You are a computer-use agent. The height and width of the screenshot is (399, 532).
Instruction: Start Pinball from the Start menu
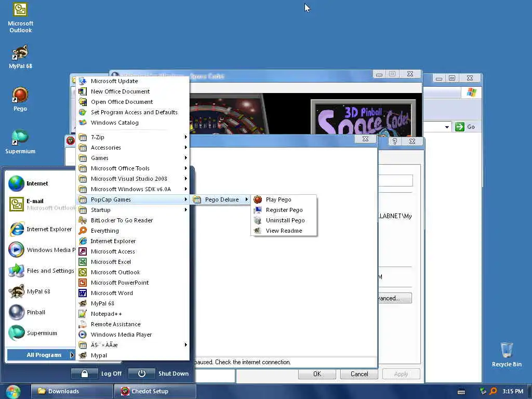click(x=42, y=312)
